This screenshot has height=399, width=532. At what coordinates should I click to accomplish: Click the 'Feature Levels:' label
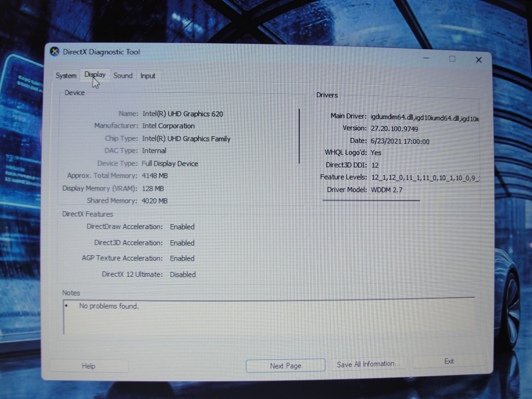[343, 177]
